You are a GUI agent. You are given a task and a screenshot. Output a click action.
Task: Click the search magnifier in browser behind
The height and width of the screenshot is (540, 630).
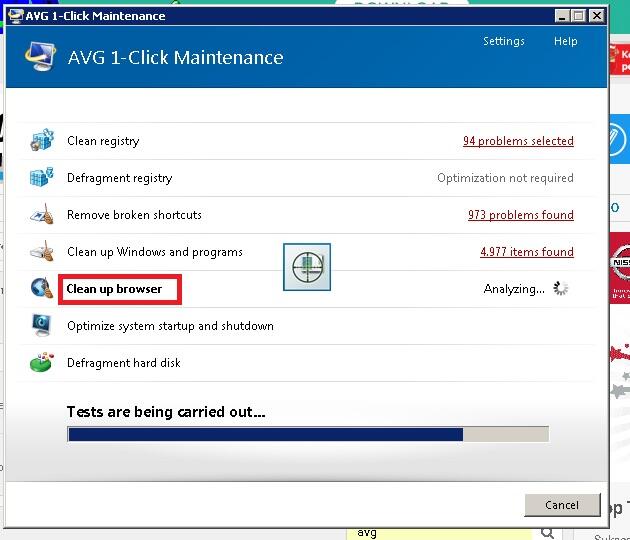point(548,534)
